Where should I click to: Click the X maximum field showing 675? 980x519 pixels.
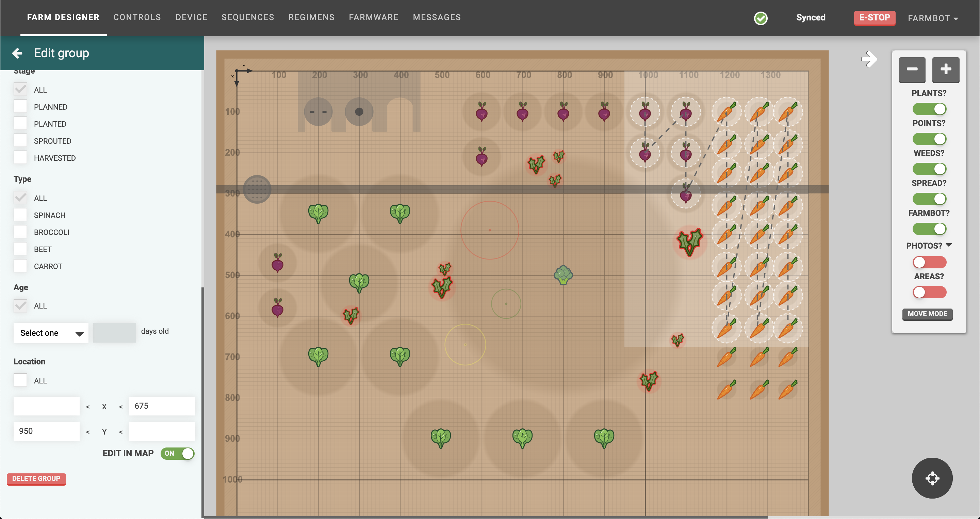tap(162, 406)
